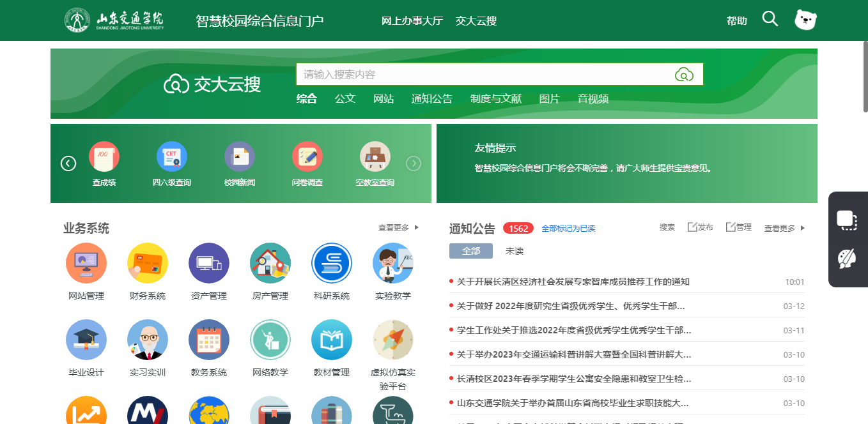
Task: Open notice 关于做好 2022年度研究生省级优秀学生
Action: click(x=571, y=306)
